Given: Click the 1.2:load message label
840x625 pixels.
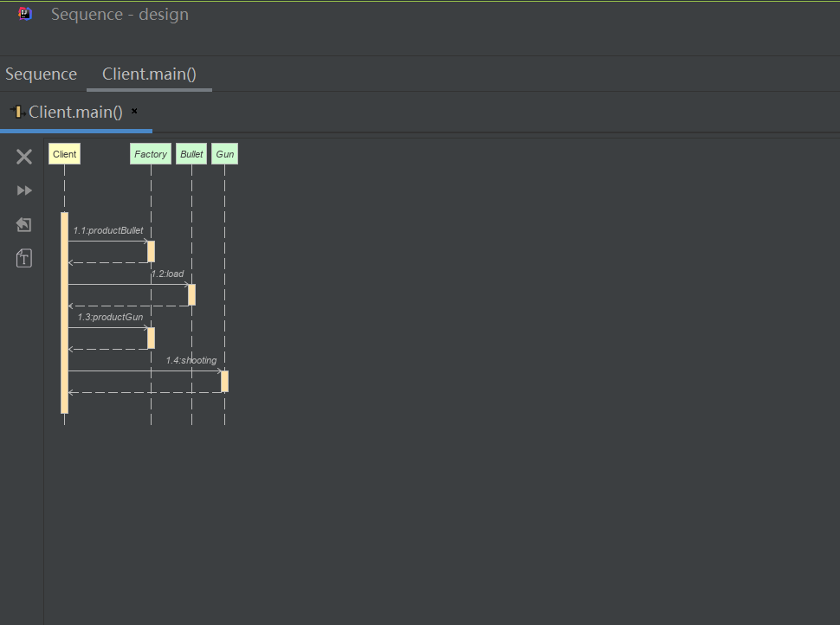Looking at the screenshot, I should tap(167, 274).
